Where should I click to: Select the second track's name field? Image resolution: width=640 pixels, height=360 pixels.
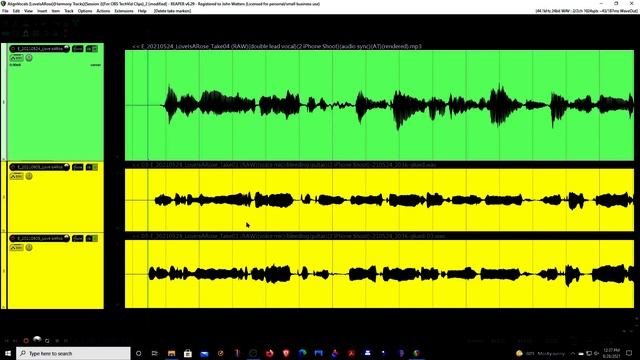pyautogui.click(x=40, y=167)
